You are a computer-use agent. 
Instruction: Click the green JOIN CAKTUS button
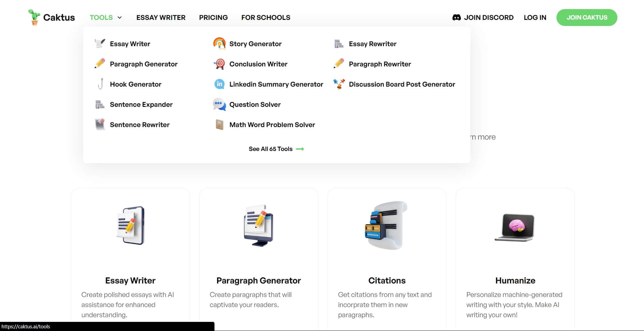pos(587,18)
